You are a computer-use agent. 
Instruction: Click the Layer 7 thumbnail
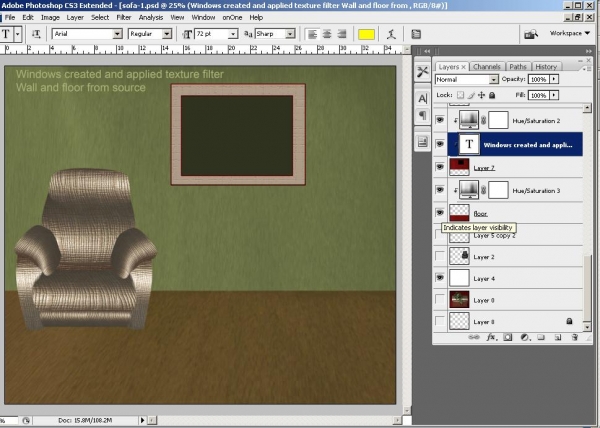(459, 167)
